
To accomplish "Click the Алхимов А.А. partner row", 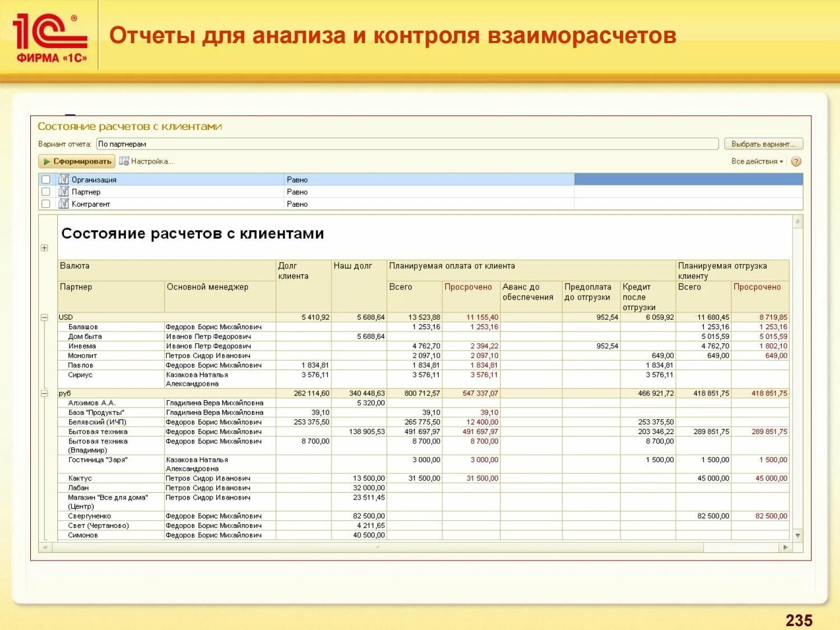I will tap(423, 403).
